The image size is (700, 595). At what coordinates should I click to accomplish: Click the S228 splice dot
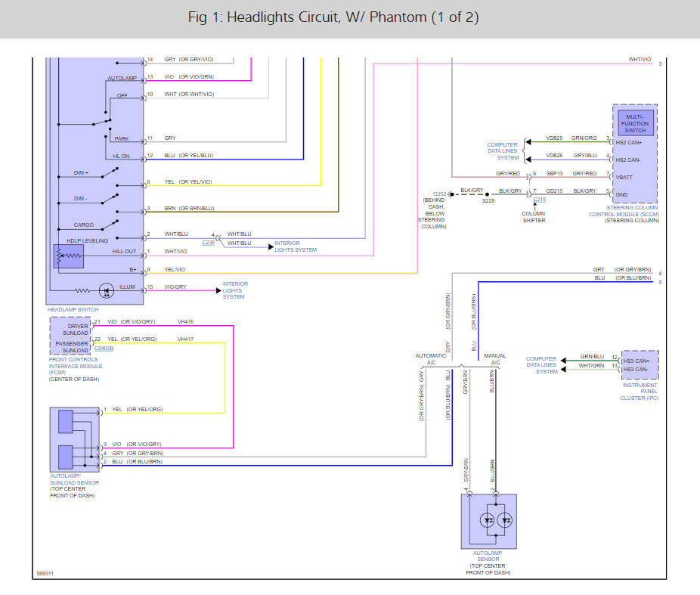tap(487, 194)
